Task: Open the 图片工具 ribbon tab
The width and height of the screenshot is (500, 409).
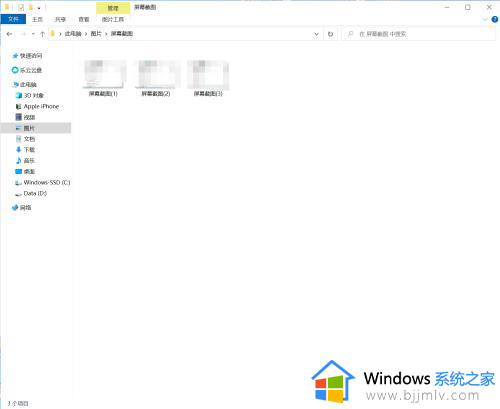Action: (x=113, y=19)
